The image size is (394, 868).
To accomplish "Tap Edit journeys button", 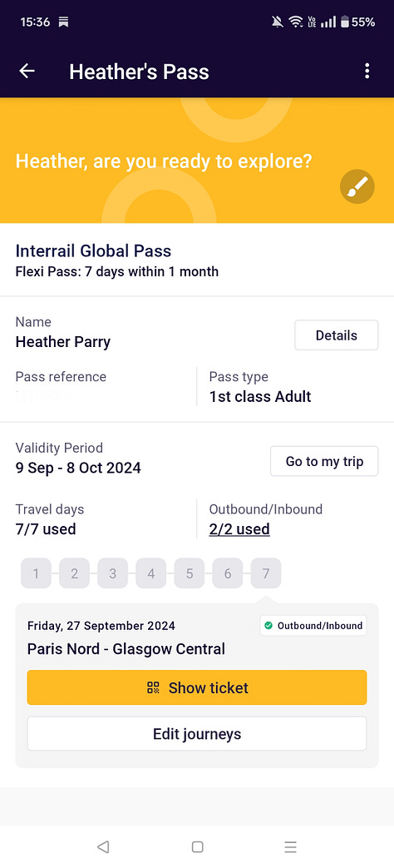I will click(197, 734).
